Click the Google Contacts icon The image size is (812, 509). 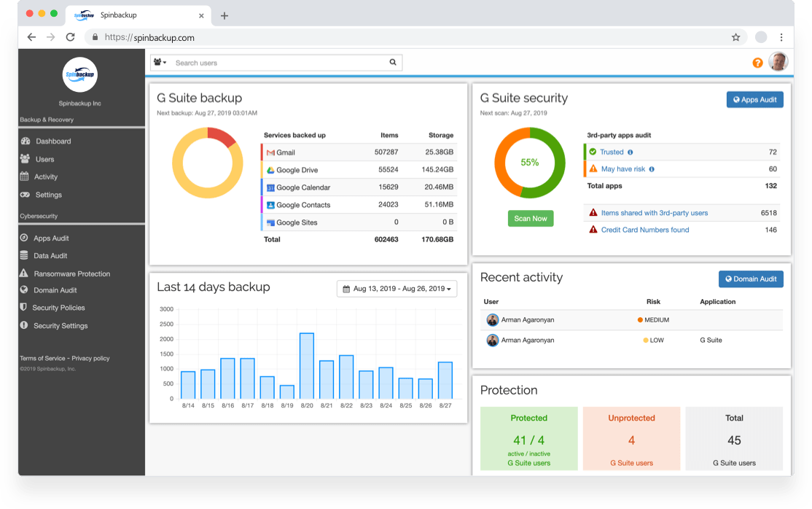click(x=270, y=205)
